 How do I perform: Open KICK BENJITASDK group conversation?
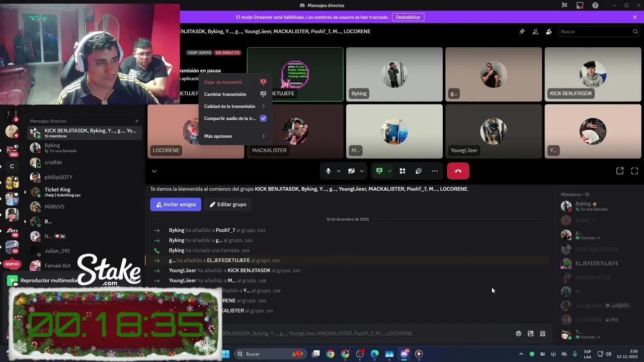pos(85,133)
